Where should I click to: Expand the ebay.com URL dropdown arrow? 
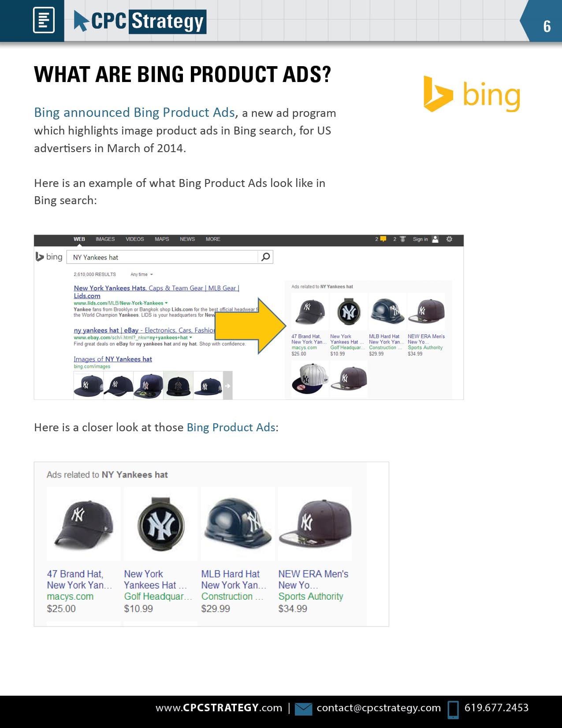pos(190,337)
